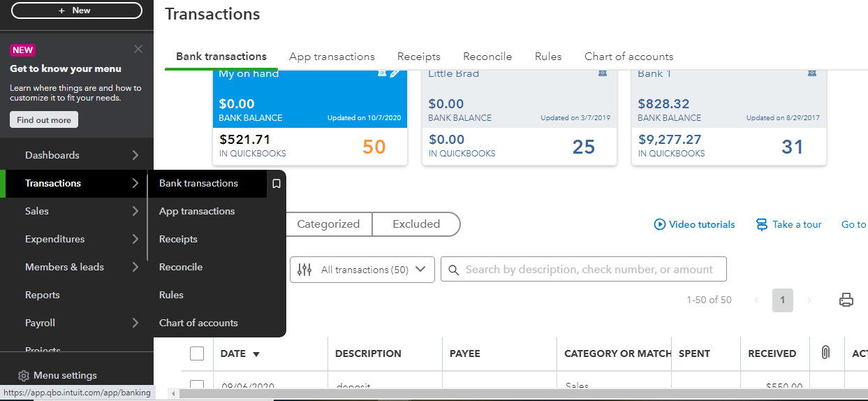Click the pencil edit icon on My on hand card
The height and width of the screenshot is (401, 868).
395,73
